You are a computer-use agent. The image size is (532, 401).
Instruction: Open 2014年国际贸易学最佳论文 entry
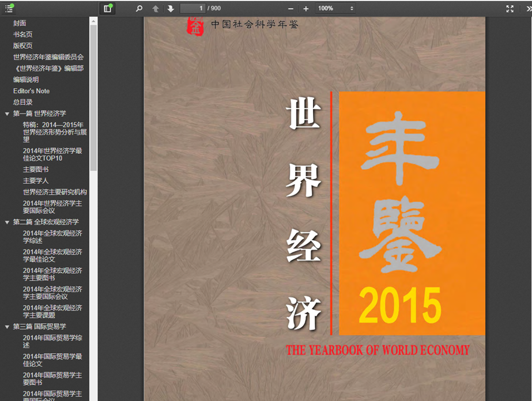click(52, 360)
